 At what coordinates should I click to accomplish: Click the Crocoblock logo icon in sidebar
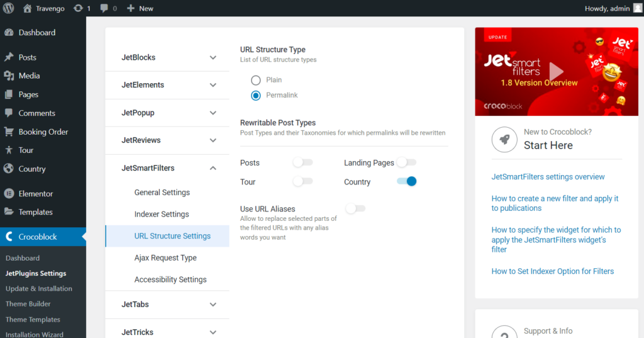9,237
